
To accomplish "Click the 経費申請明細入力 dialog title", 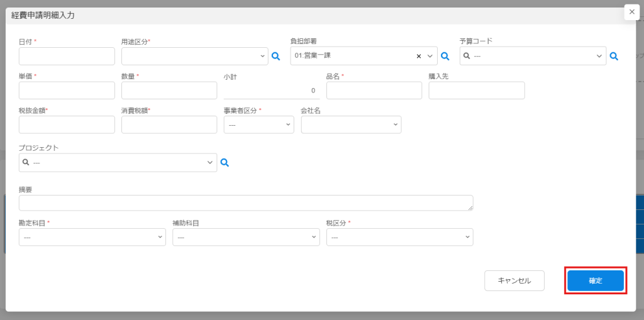I will [43, 16].
